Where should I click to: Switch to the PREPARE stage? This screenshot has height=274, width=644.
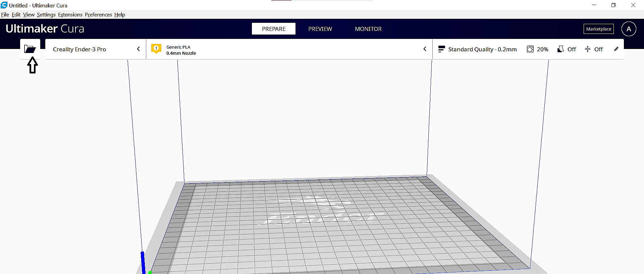(274, 29)
